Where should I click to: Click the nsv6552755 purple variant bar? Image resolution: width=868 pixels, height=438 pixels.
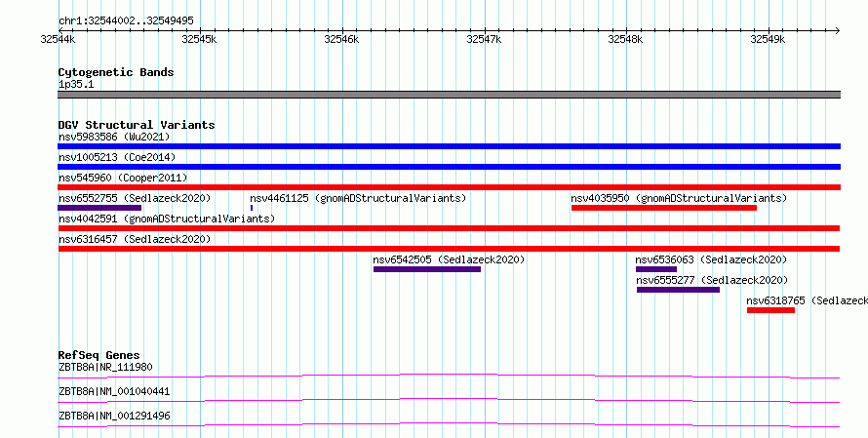[99, 208]
